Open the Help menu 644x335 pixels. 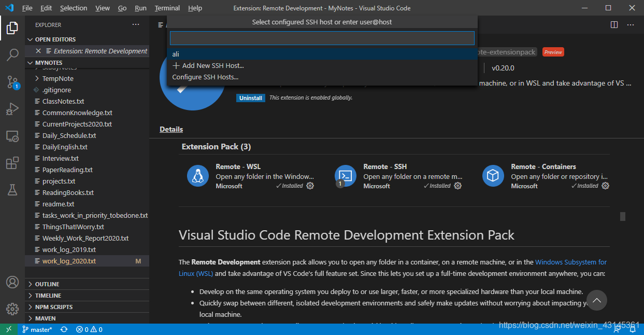(x=195, y=8)
